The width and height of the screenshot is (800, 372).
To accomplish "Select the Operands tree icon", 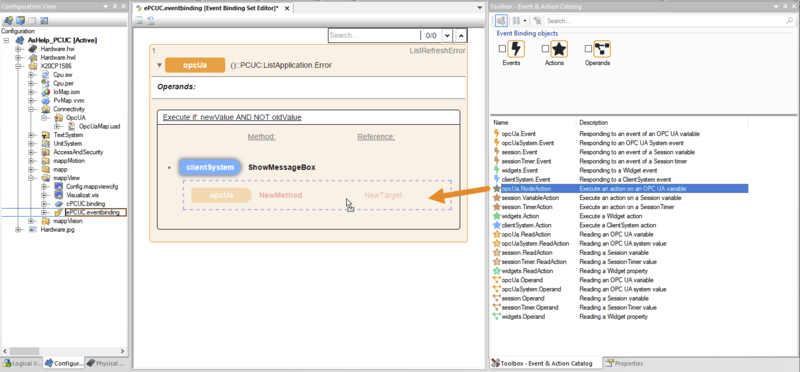I will (603, 49).
